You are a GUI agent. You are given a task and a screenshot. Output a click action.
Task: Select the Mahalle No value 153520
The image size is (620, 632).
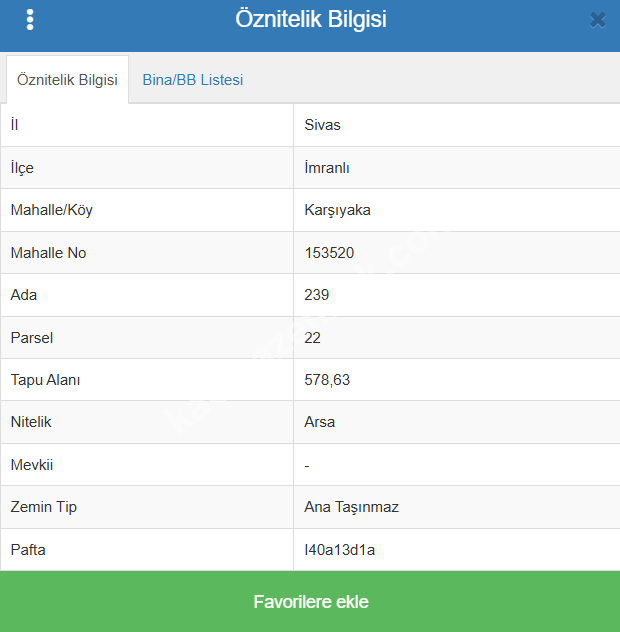(329, 253)
